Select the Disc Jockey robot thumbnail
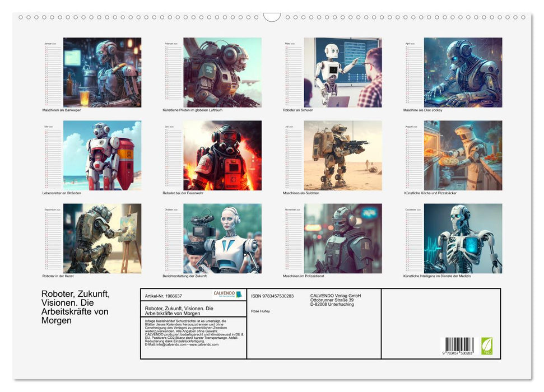Viewport: 544px width, 392px height. coord(463,72)
